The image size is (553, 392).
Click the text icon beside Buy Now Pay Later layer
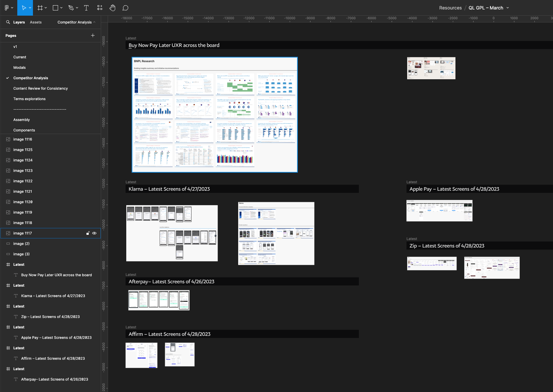click(16, 275)
